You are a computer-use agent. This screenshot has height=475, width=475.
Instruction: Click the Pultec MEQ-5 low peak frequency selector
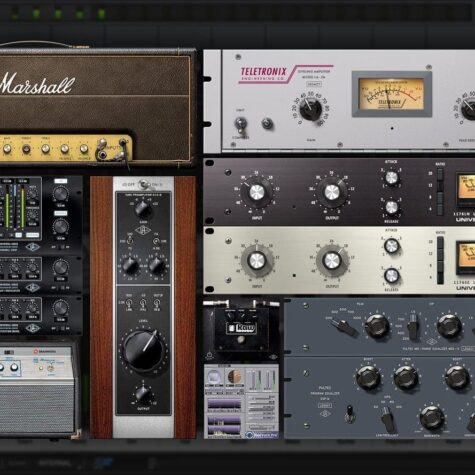(346, 328)
